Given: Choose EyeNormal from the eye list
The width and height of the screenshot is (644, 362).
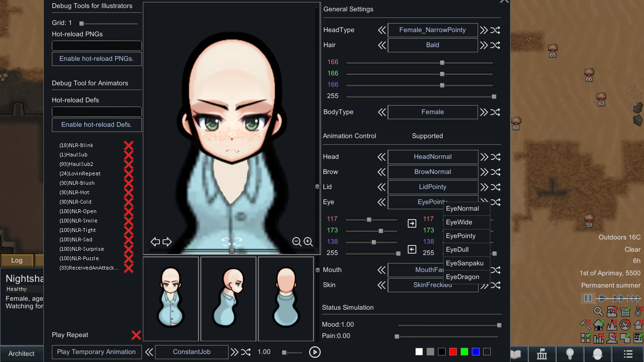Looking at the screenshot, I should pos(467,209).
